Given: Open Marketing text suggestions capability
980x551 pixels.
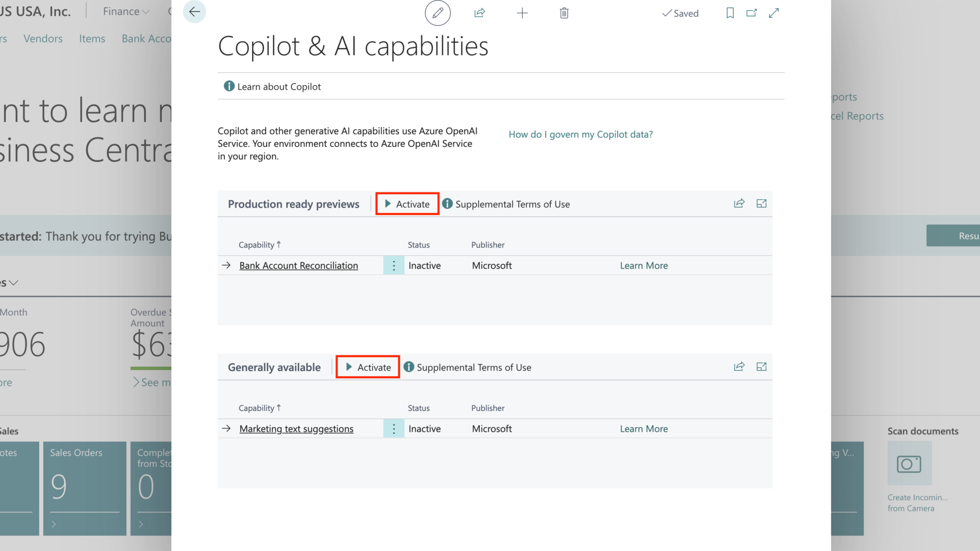Looking at the screenshot, I should pos(296,428).
